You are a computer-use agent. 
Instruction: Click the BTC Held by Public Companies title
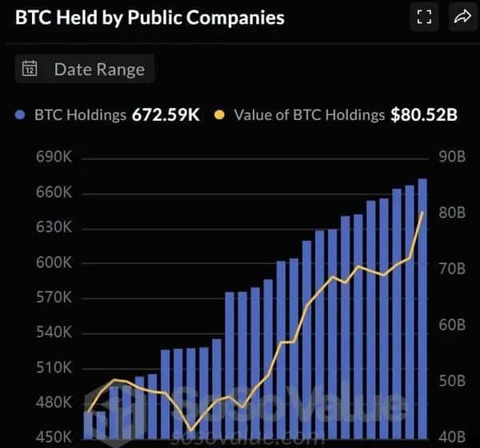click(x=150, y=17)
